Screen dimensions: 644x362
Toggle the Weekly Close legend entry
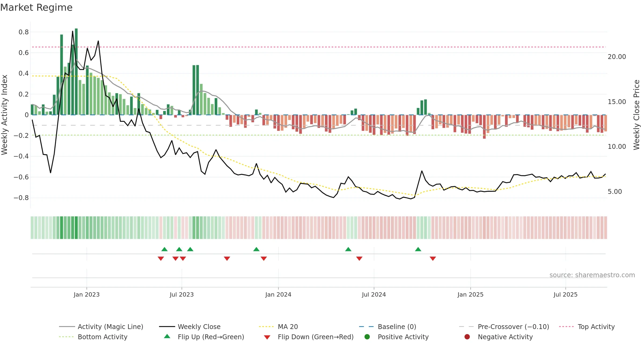tap(190, 327)
